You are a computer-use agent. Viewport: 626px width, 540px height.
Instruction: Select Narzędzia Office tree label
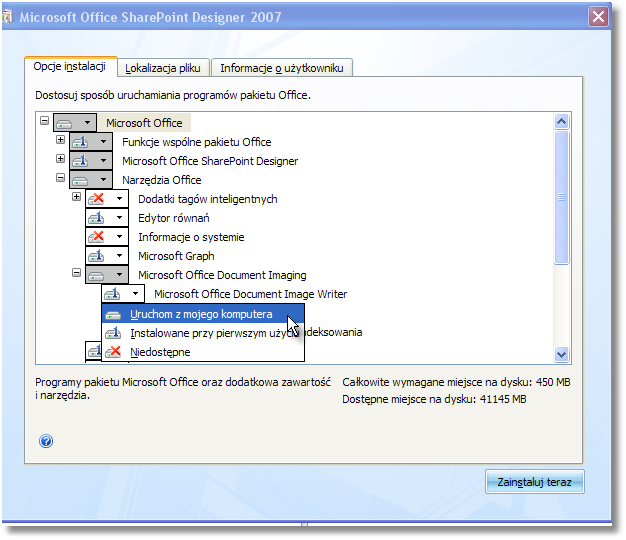click(161, 180)
